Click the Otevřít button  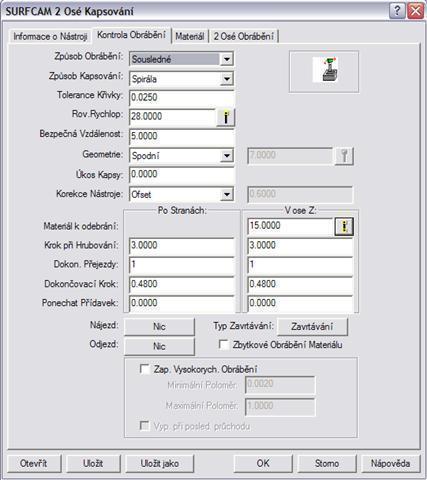click(x=34, y=463)
